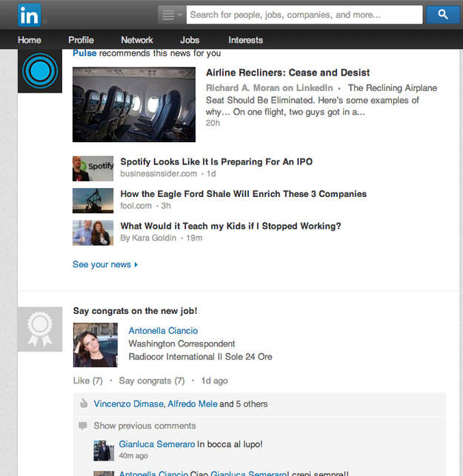
Task: Click Richard A. Moran on LinkedIn byline
Action: (x=270, y=88)
